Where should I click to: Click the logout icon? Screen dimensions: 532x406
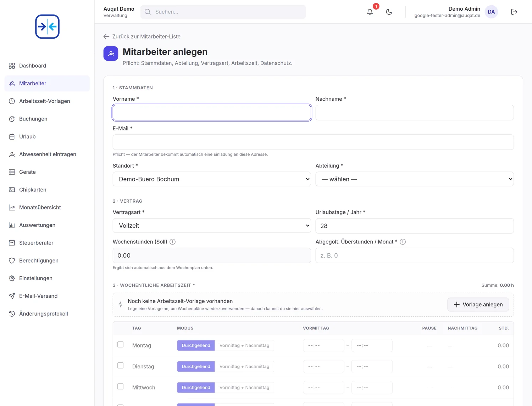tap(514, 12)
